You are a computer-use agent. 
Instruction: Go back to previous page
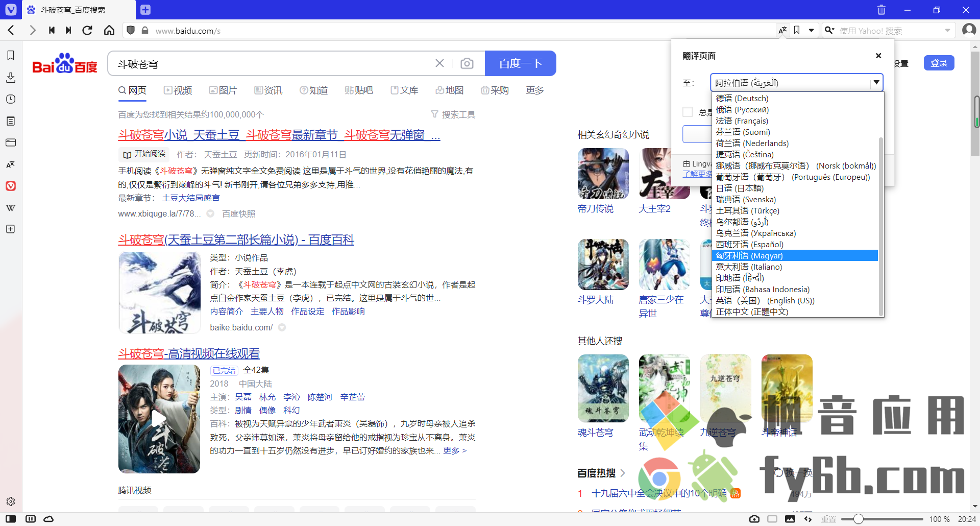coord(11,31)
